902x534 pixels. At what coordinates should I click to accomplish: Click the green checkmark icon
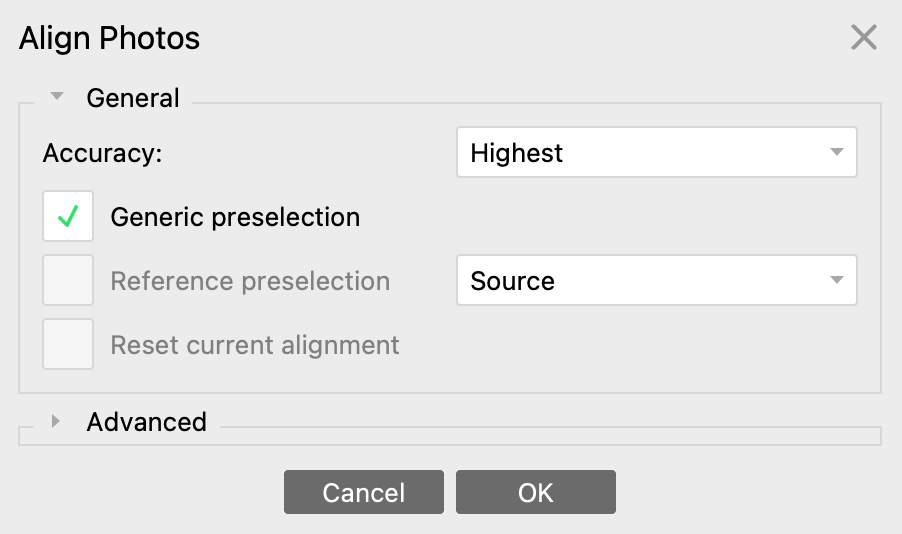coord(68,217)
